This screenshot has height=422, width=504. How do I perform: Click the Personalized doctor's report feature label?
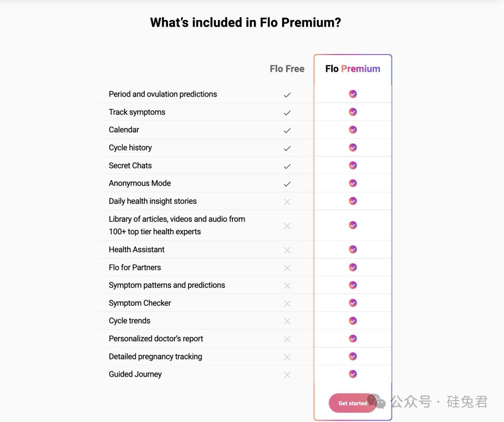156,338
